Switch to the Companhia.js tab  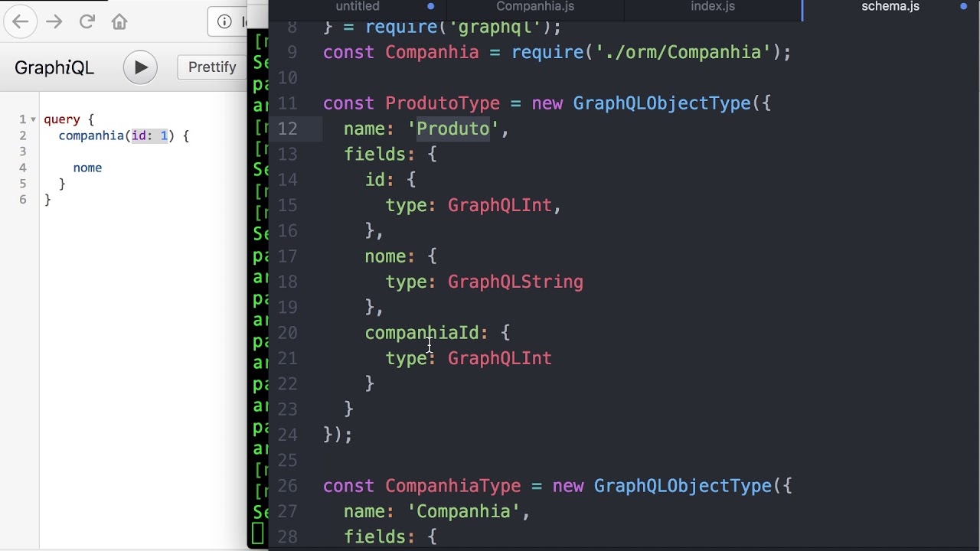[x=535, y=7]
